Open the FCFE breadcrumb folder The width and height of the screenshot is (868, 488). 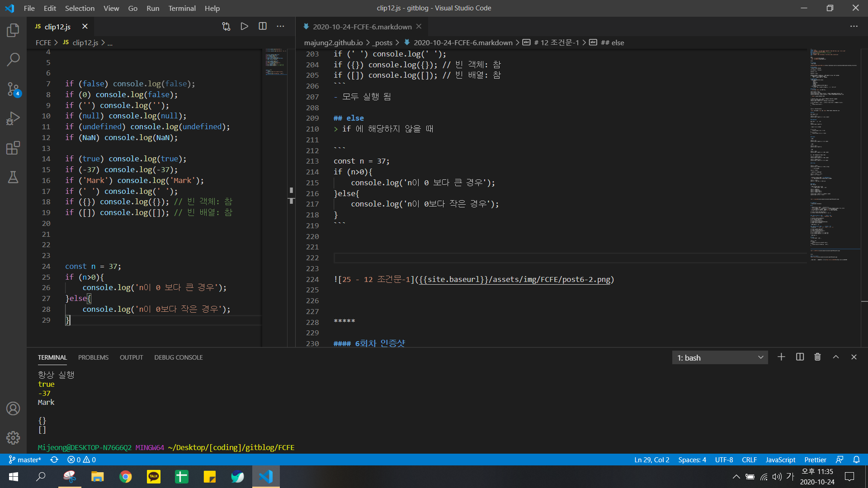pos(43,42)
